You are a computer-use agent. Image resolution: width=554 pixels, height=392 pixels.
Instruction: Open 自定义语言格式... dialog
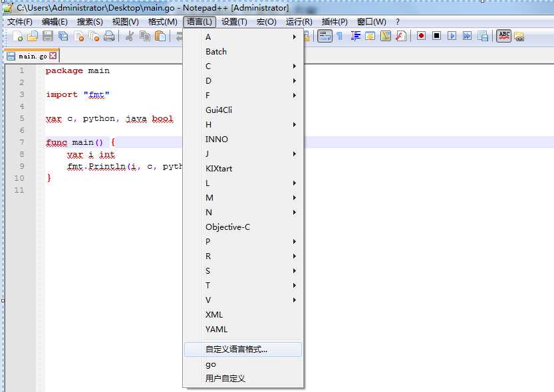[x=243, y=349]
